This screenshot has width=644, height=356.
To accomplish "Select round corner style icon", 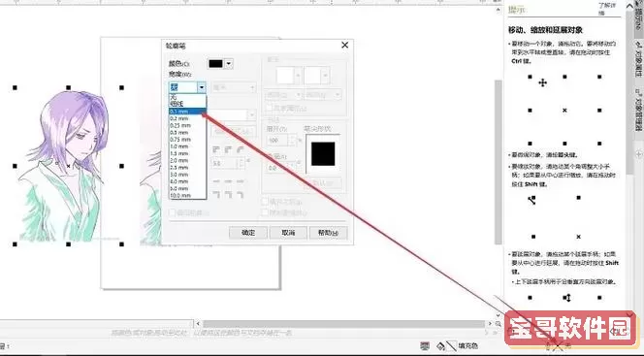I will (228, 150).
